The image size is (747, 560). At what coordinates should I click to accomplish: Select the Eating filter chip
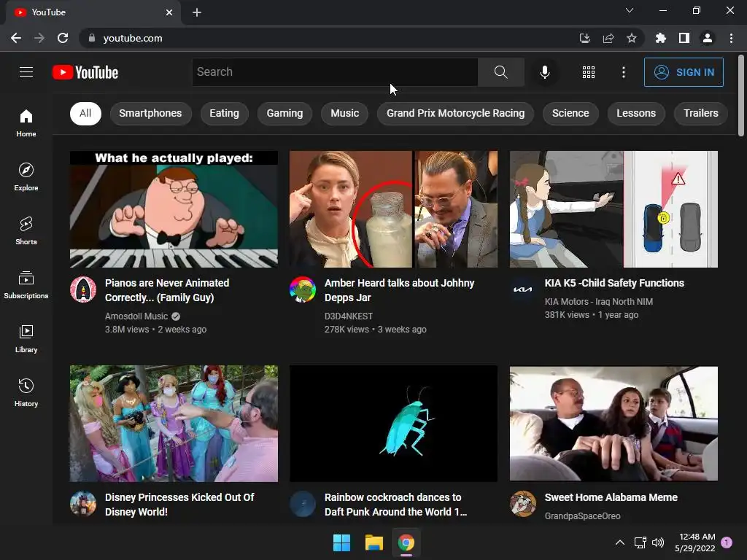(225, 113)
